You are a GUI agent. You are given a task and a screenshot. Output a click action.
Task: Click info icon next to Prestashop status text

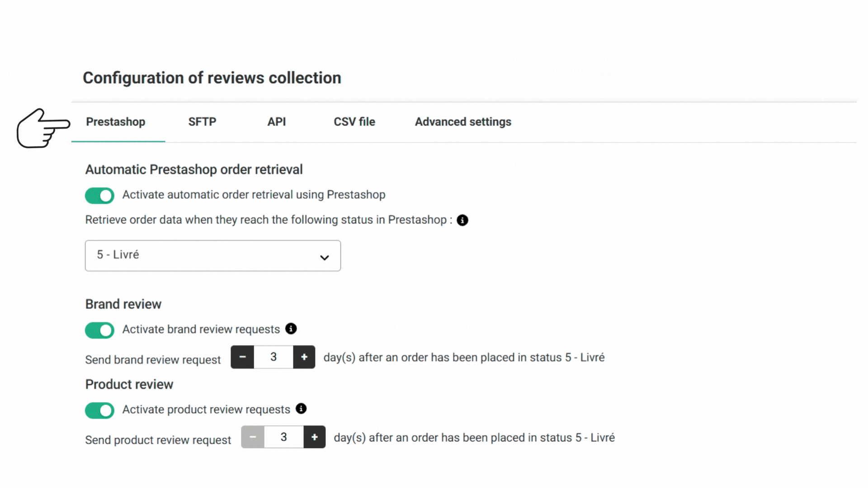[x=462, y=220]
